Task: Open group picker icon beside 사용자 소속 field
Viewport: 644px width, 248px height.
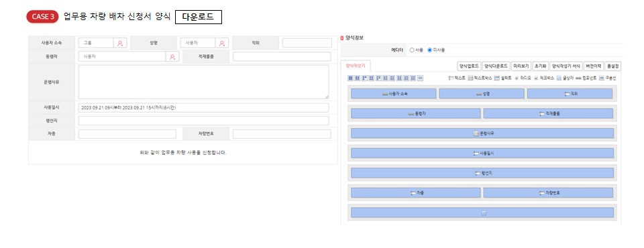Action: point(120,43)
